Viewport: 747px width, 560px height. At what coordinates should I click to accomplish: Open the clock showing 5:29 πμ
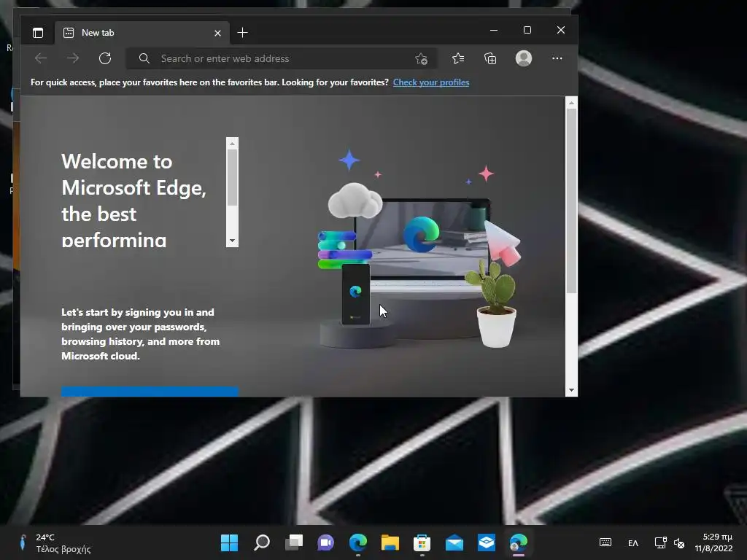point(713,542)
